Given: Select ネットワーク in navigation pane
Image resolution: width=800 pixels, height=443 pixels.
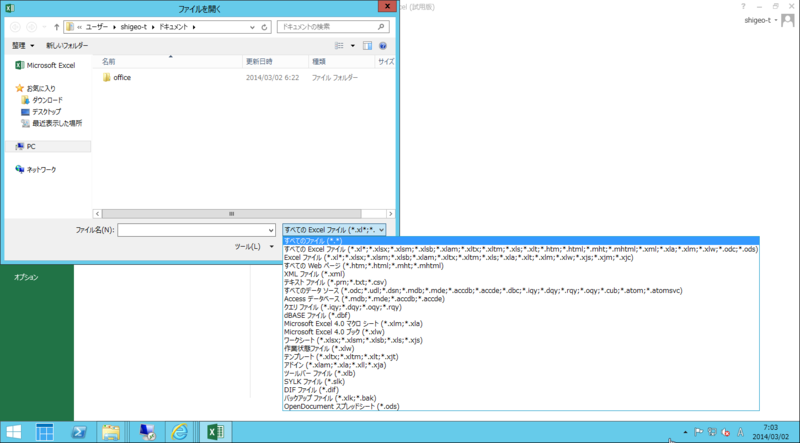Looking at the screenshot, I should [x=36, y=169].
